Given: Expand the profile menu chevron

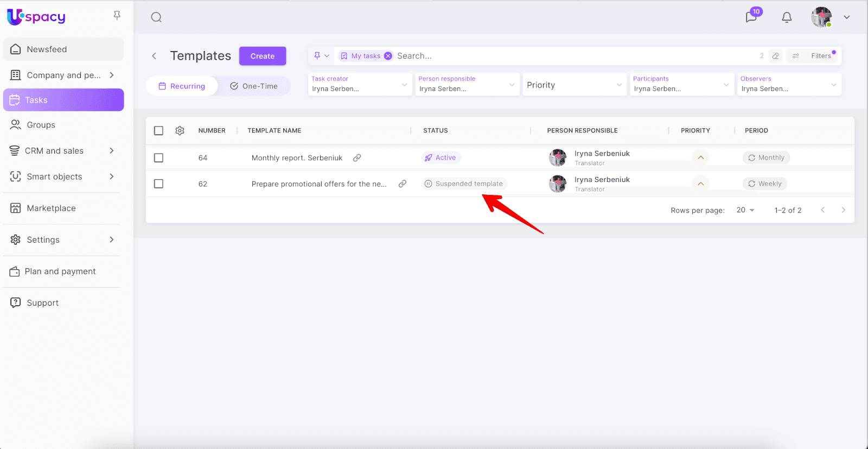Looking at the screenshot, I should point(846,17).
